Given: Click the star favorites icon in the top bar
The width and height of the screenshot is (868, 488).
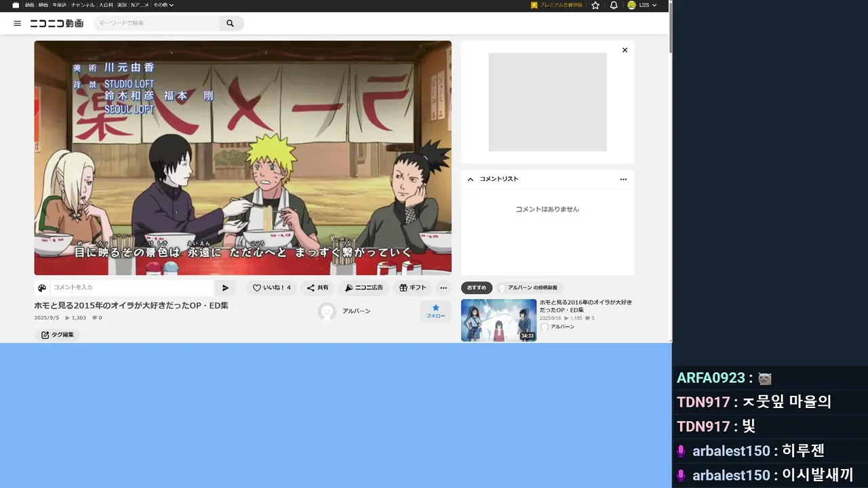Looking at the screenshot, I should pos(595,5).
